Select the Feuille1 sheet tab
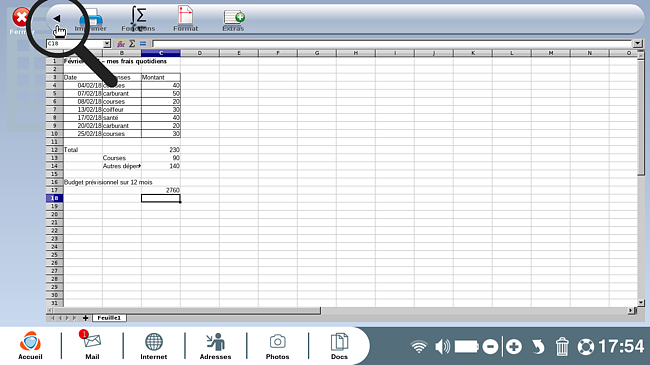This screenshot has height=365, width=650. tap(109, 318)
